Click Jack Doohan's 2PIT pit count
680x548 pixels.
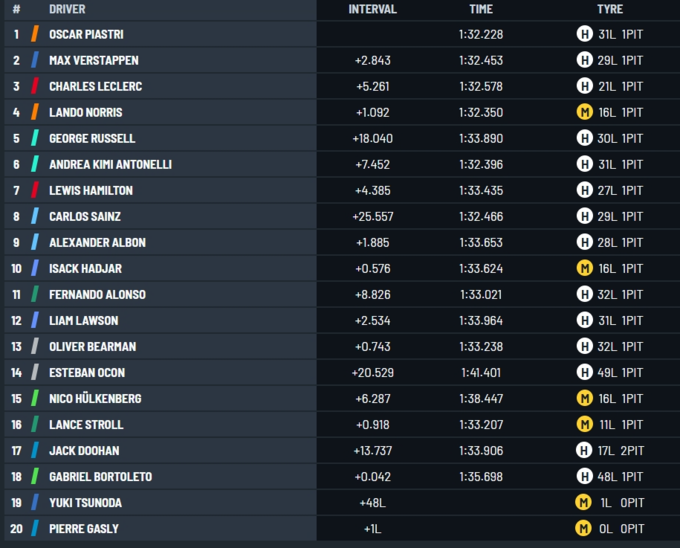(x=631, y=450)
